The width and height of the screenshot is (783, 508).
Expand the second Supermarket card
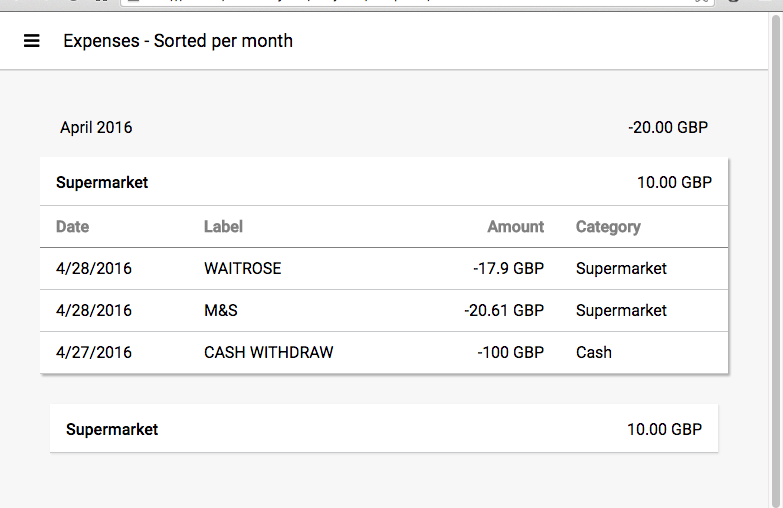[x=384, y=429]
